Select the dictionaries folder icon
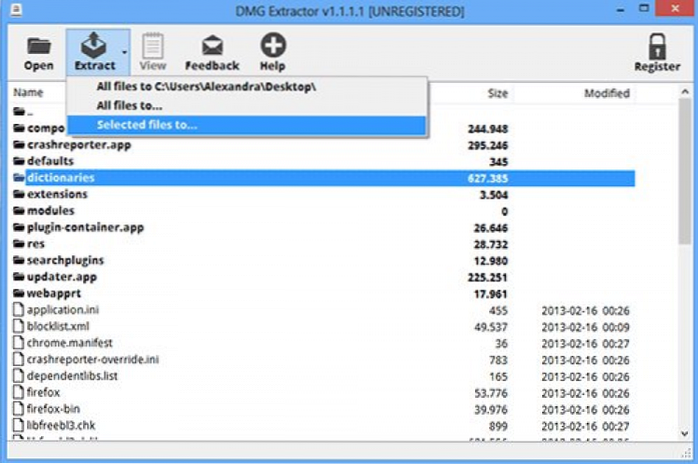This screenshot has width=698, height=464. tap(18, 178)
